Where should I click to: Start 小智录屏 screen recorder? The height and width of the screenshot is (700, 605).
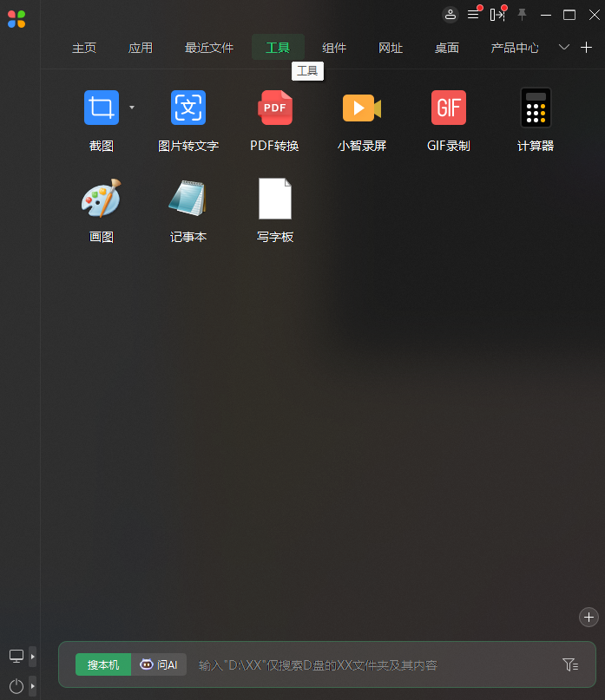(x=361, y=108)
